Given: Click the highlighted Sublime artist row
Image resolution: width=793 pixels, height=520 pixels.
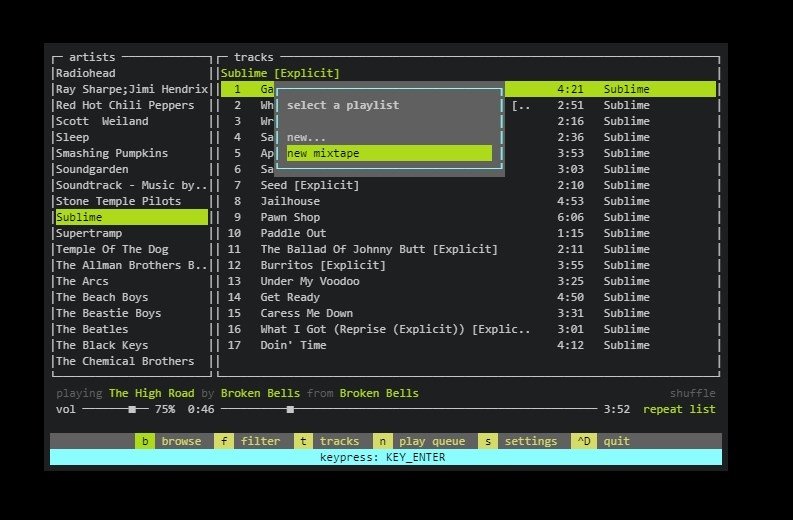Looking at the screenshot, I should 131,217.
